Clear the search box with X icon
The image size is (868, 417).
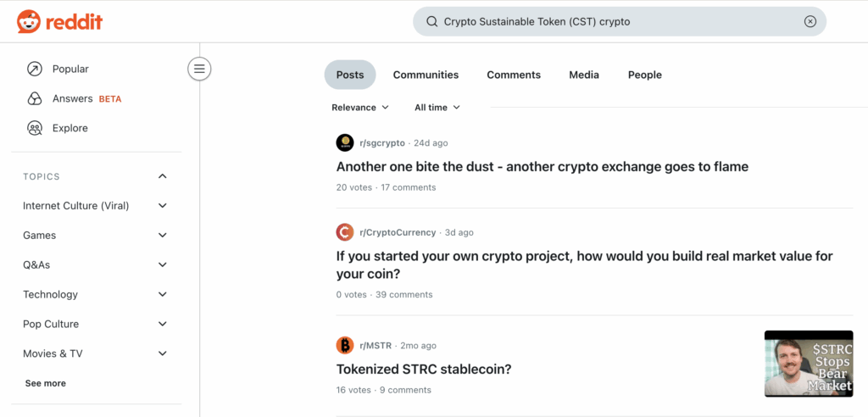[810, 22]
